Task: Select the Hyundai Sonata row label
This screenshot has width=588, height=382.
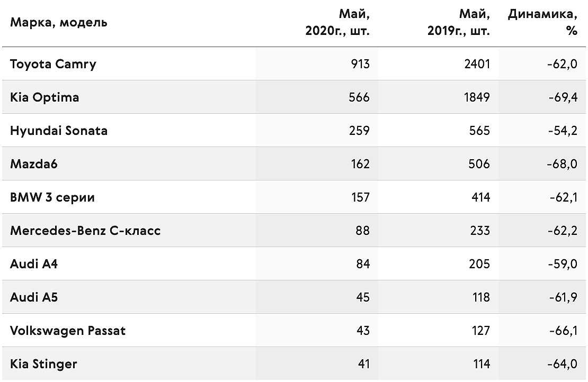Action: (x=59, y=131)
